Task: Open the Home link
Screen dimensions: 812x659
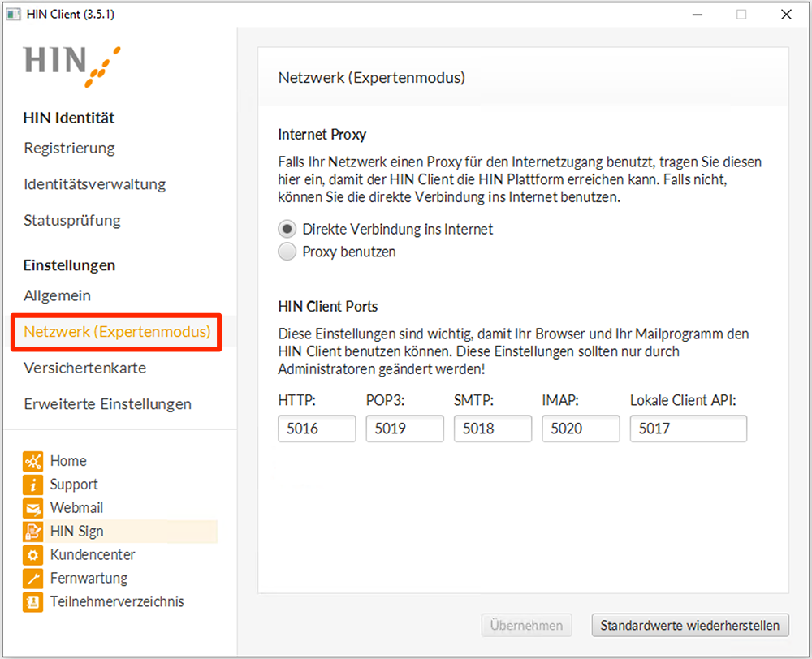Action: pos(68,461)
